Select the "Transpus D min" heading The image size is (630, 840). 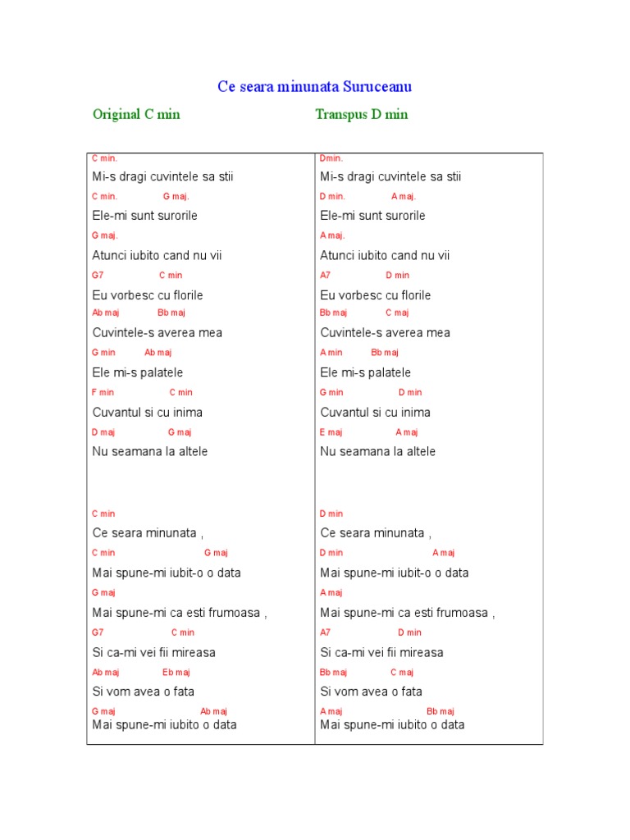tap(361, 114)
